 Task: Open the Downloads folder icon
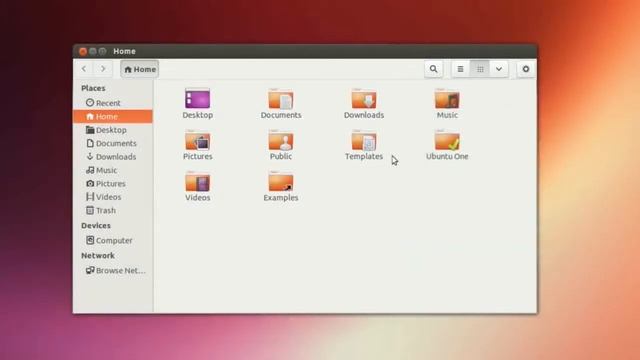click(364, 99)
